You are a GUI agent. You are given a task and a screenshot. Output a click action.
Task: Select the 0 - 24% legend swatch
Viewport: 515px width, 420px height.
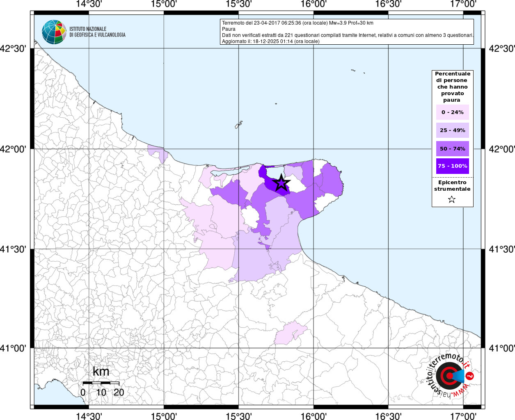[452, 112]
